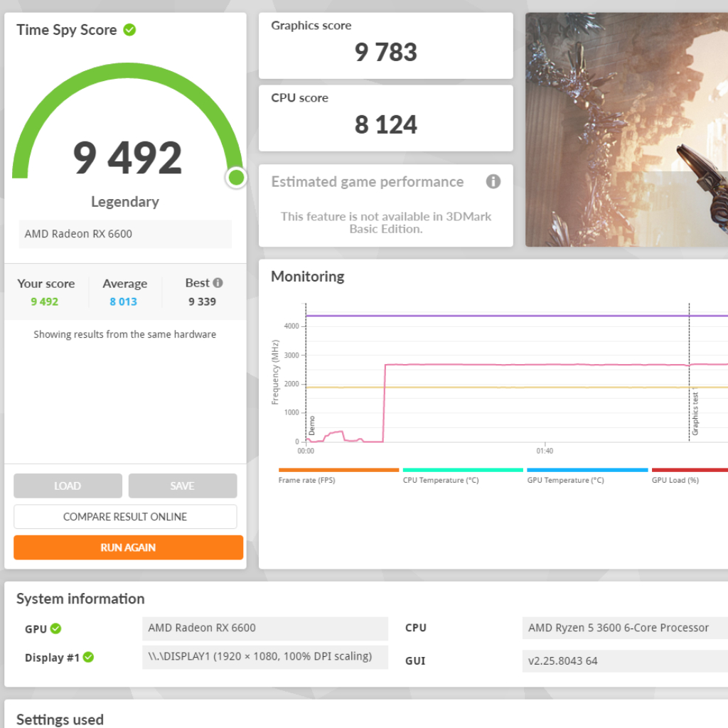
Task: Select the Demo marker on the chart
Action: (311, 426)
